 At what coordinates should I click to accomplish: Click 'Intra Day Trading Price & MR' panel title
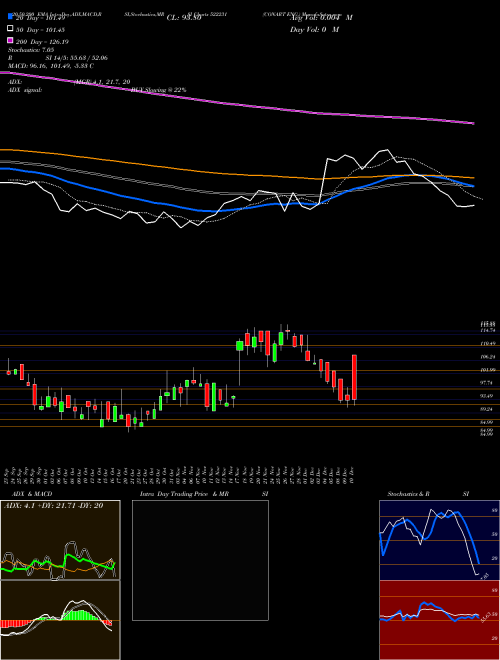[x=184, y=494]
